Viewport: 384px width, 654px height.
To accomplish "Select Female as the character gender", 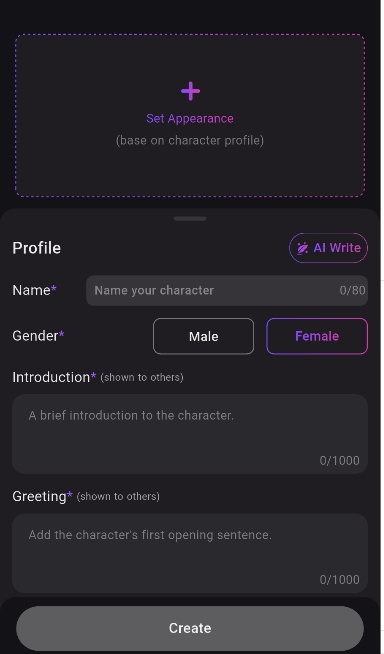I will (x=317, y=336).
